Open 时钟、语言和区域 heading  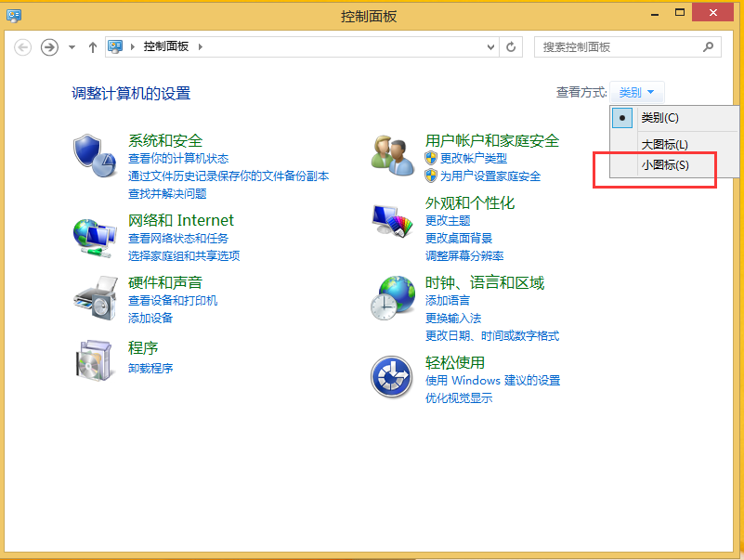[485, 282]
